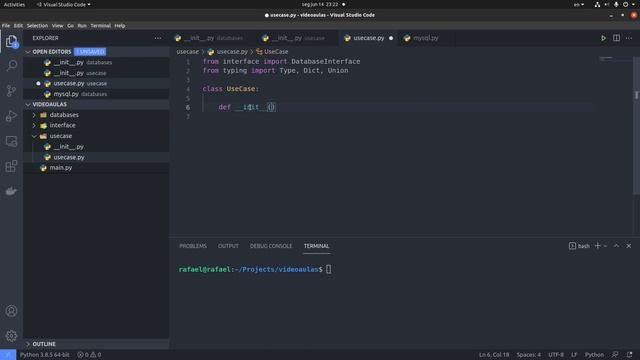Open the Visual Studio Code app menu dropdown

coord(64,4)
